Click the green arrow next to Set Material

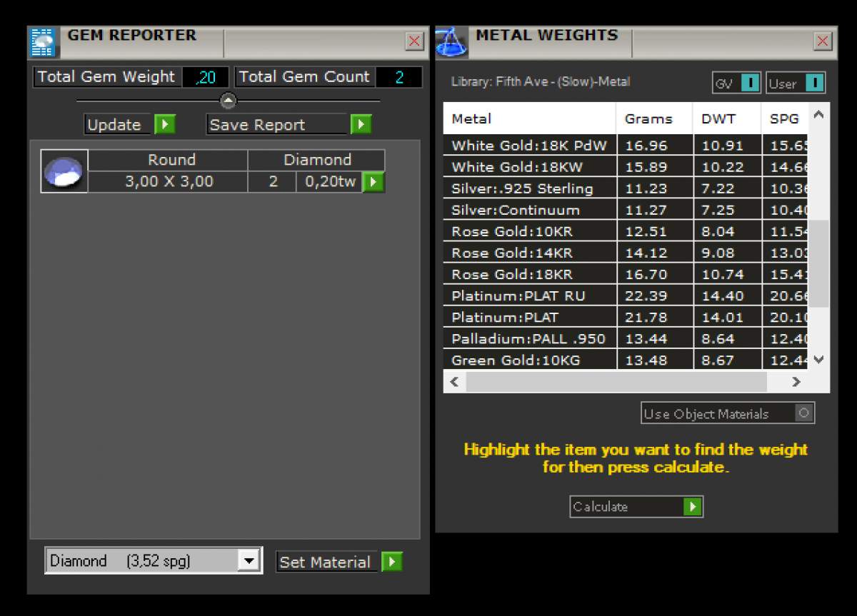391,562
